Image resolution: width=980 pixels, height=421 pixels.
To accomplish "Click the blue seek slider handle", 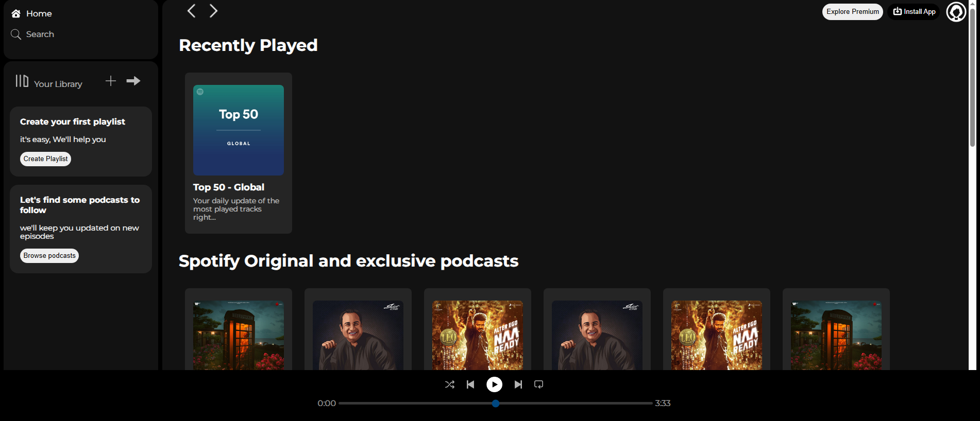I will click(x=496, y=404).
